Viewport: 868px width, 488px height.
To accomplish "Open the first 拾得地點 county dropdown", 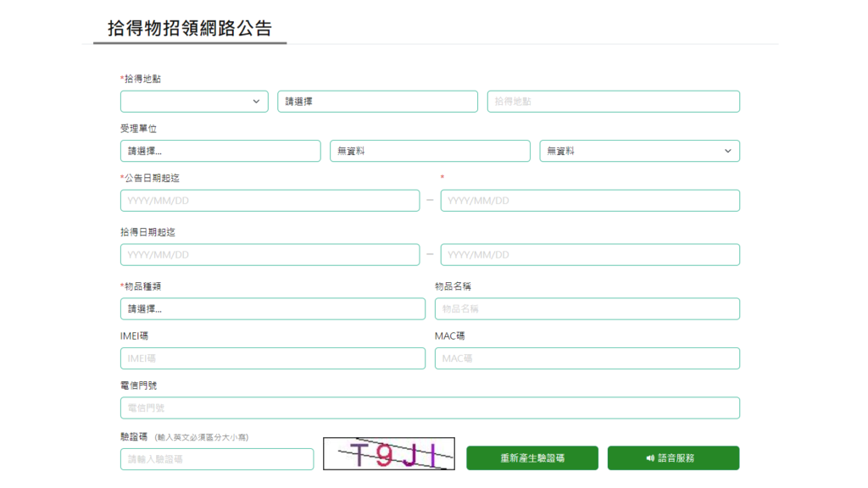I will coord(194,102).
